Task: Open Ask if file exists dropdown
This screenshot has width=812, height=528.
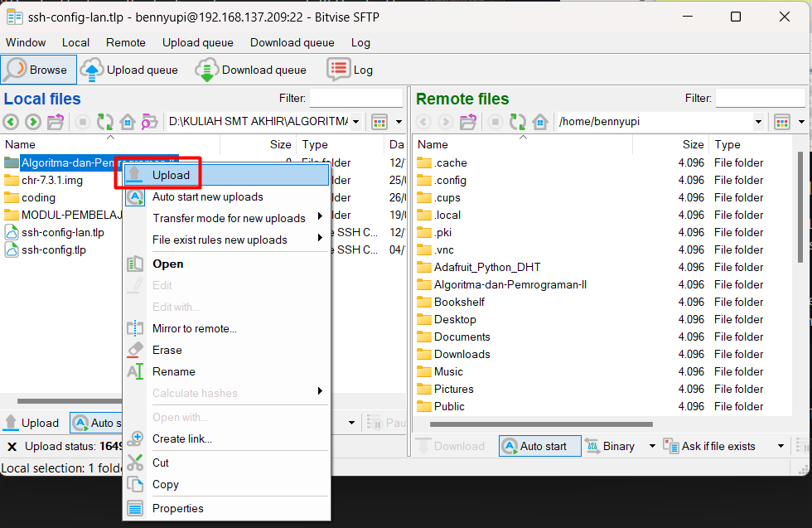Action: 781,446
